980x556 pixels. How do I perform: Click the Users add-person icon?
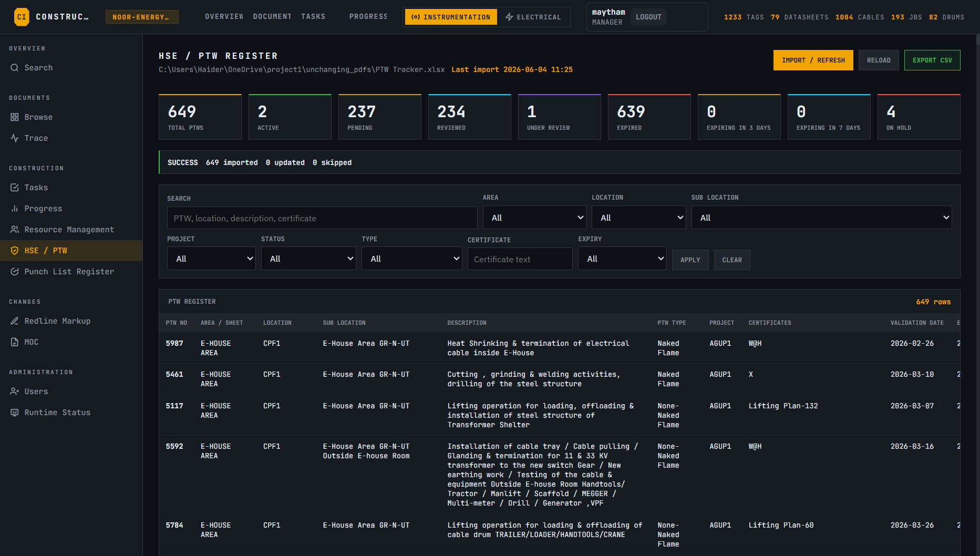[x=15, y=392]
